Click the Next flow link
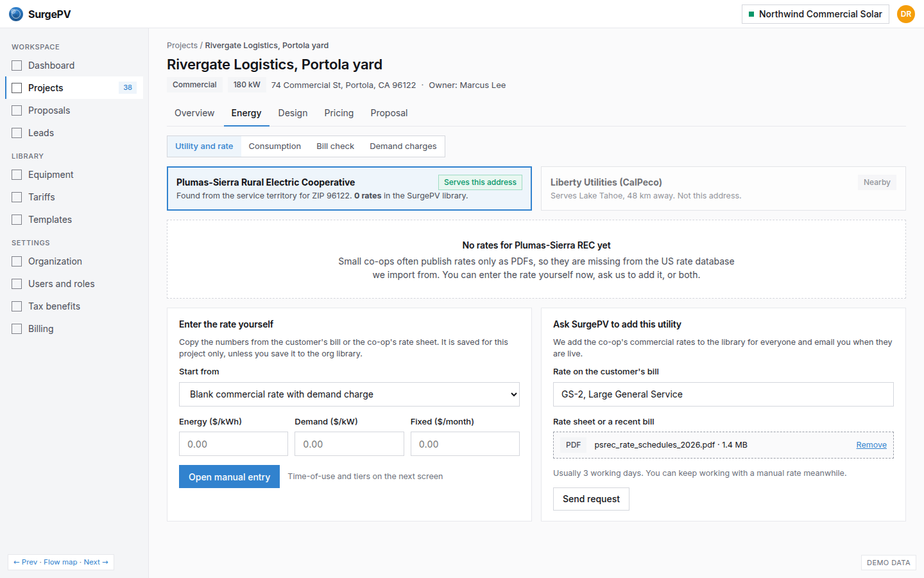 (x=96, y=562)
